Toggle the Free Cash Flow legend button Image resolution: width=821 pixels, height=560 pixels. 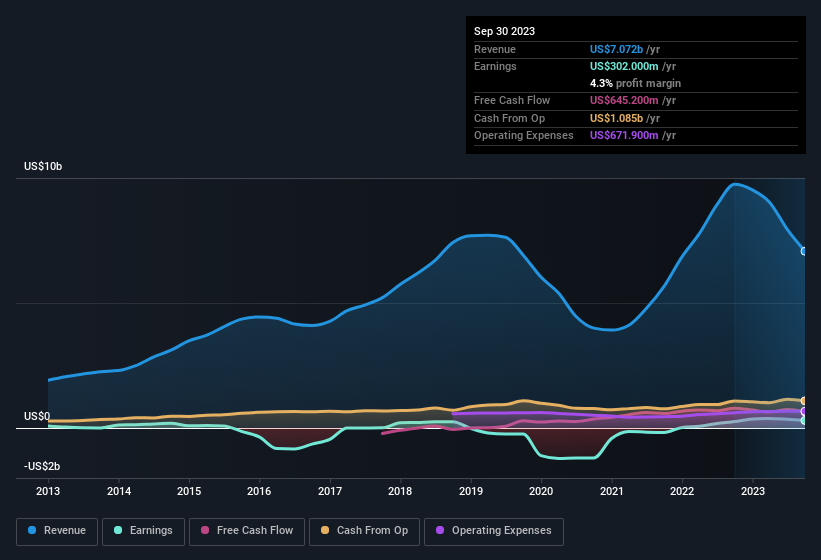[x=247, y=531]
